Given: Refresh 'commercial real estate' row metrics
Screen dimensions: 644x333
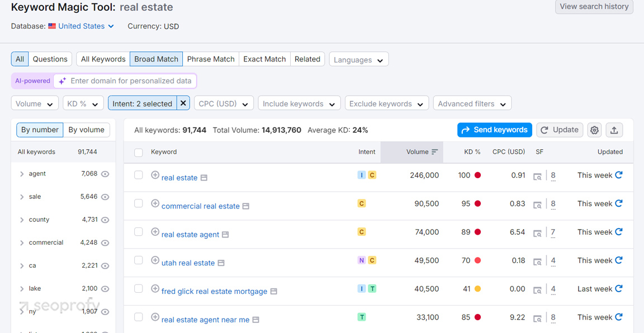Looking at the screenshot, I should pos(618,203).
